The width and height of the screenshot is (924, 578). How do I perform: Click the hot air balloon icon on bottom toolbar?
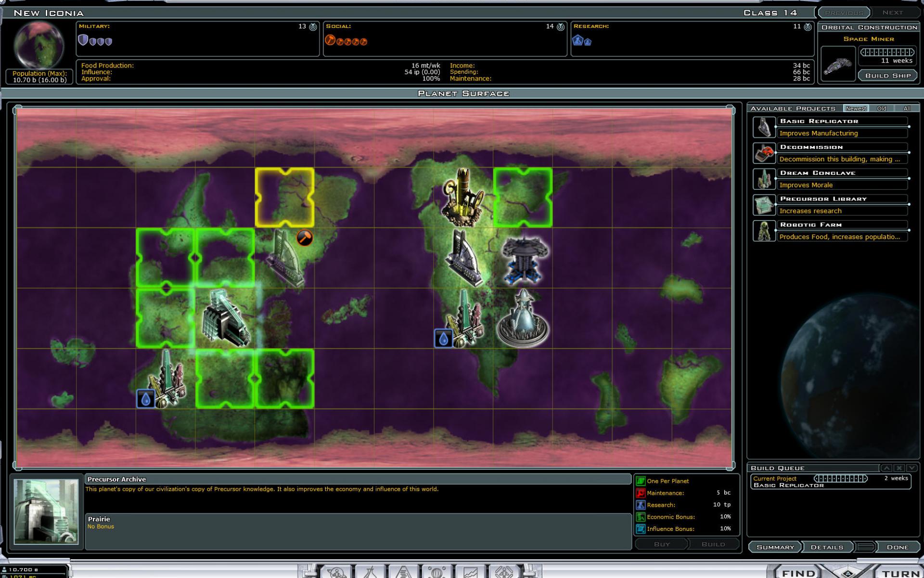point(437,573)
